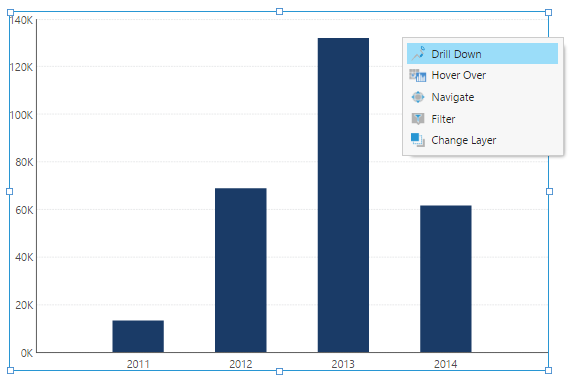The width and height of the screenshot is (573, 381).
Task: Choose Drill Down from the context menu
Action: (x=482, y=54)
